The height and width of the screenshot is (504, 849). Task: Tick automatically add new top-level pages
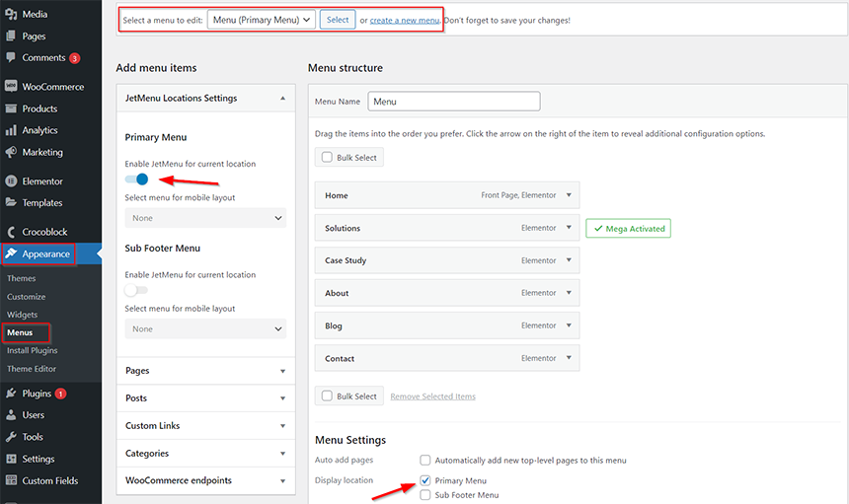tap(425, 461)
